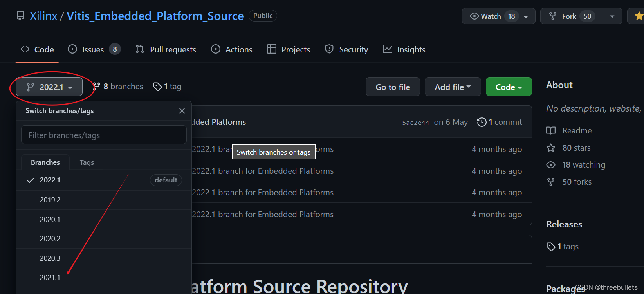Click the repository book icon beside Xilinx
Screen dimensions: 644x294
(x=20, y=16)
